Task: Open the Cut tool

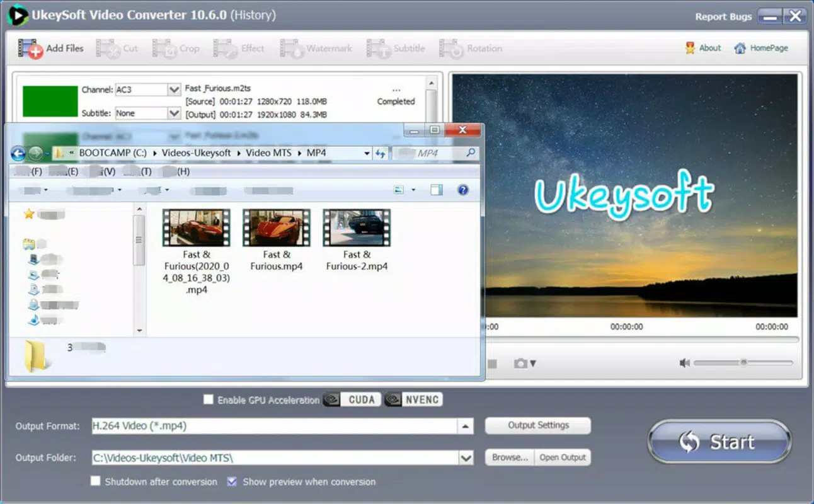Action: (117, 49)
